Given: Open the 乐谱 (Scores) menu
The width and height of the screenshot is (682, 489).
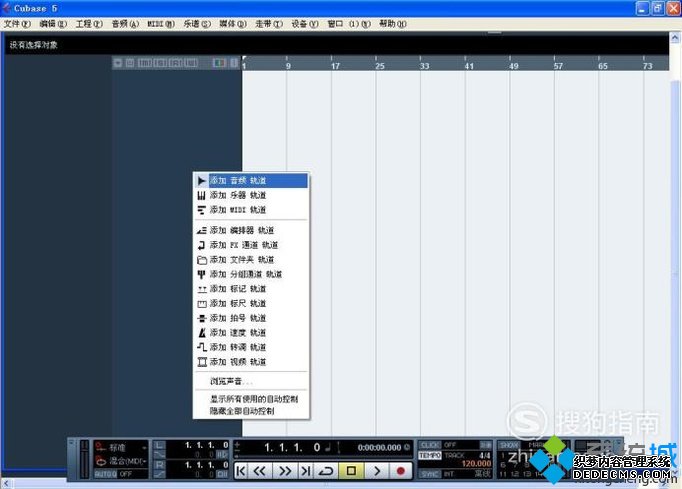Looking at the screenshot, I should tap(197, 24).
